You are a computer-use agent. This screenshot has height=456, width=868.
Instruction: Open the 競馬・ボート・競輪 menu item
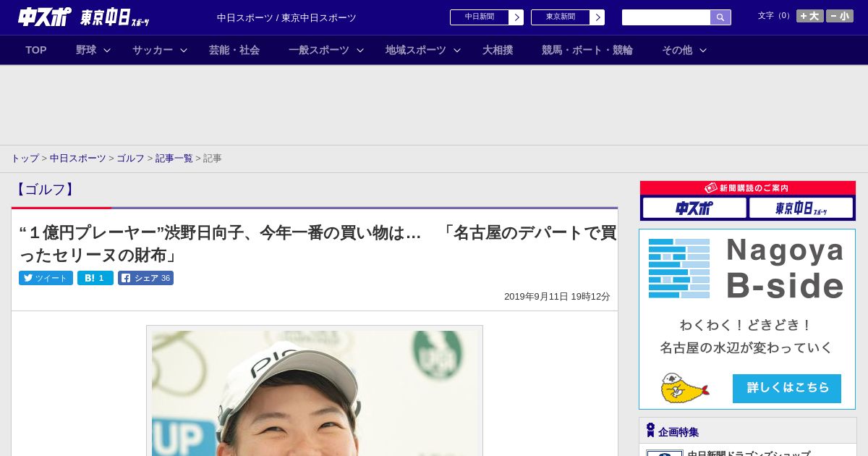[587, 50]
